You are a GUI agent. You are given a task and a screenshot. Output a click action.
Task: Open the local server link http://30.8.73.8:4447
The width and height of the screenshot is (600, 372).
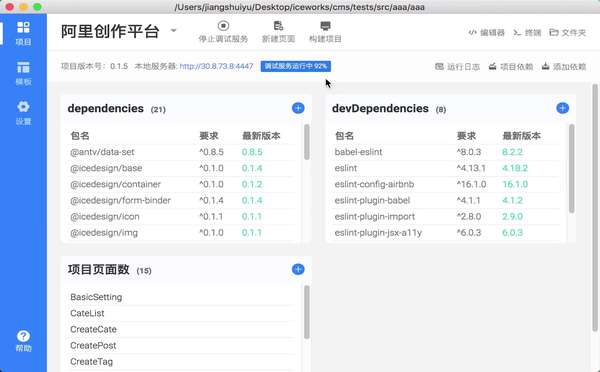(216, 66)
